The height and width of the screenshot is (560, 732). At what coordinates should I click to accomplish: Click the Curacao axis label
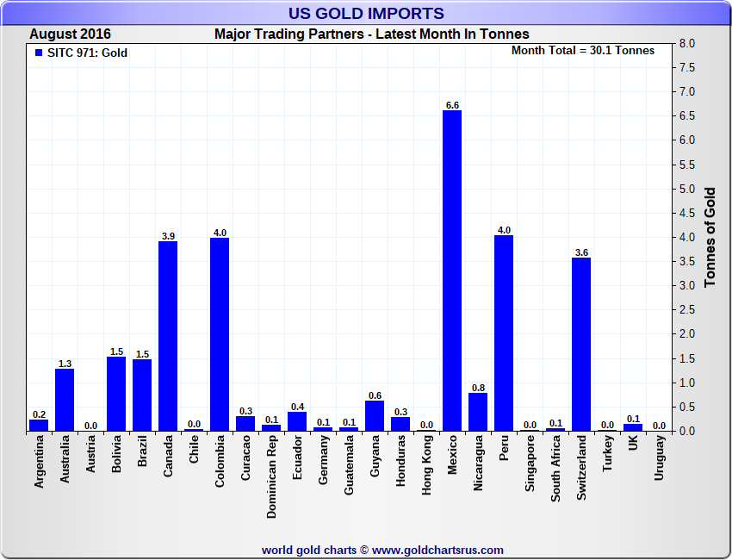tap(245, 457)
